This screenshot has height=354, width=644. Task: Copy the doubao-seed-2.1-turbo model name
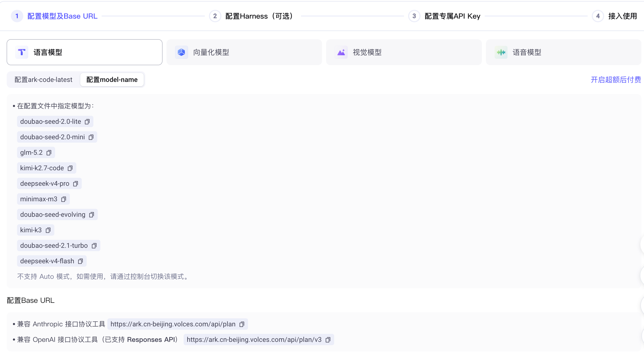click(x=94, y=246)
